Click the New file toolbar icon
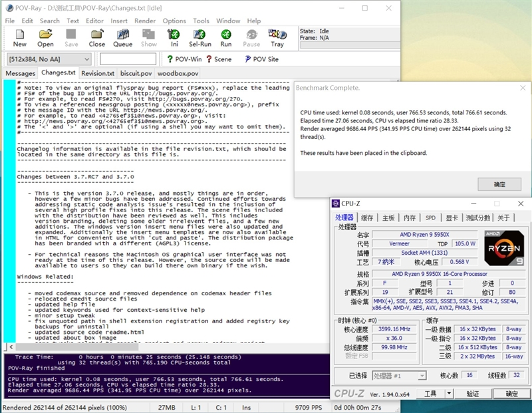532x413 pixels. [20, 35]
